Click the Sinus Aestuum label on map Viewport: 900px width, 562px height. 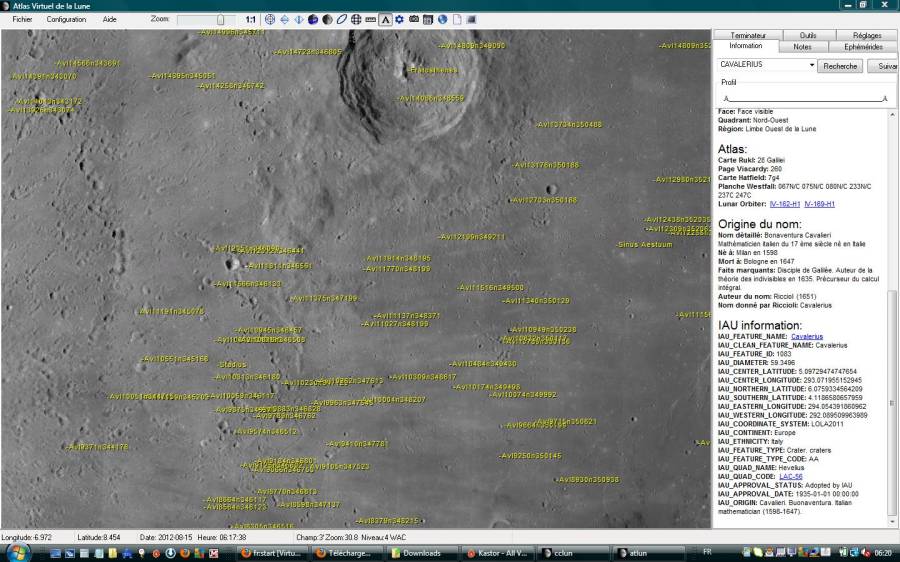pos(645,245)
